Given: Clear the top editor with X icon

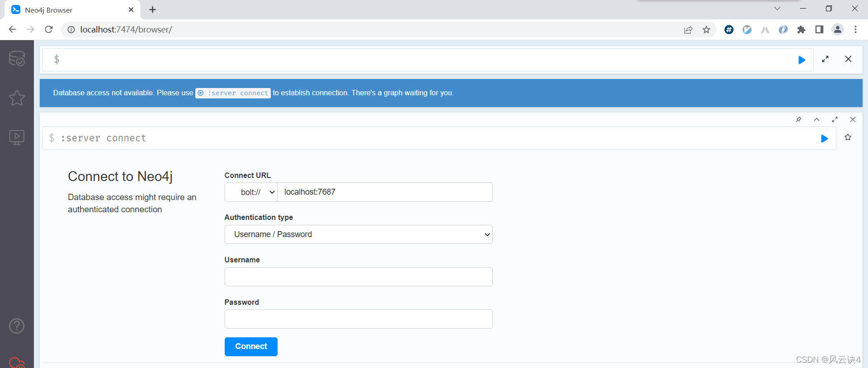Looking at the screenshot, I should (x=848, y=59).
